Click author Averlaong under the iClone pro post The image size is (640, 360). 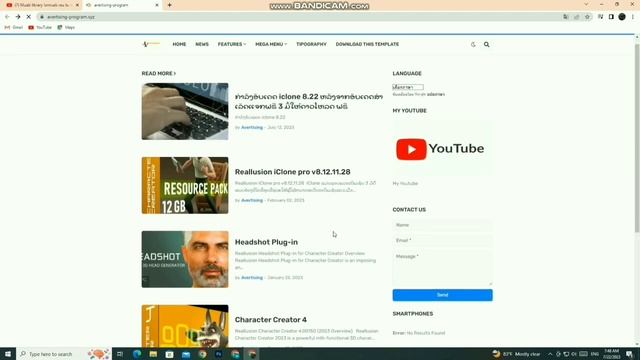252,200
